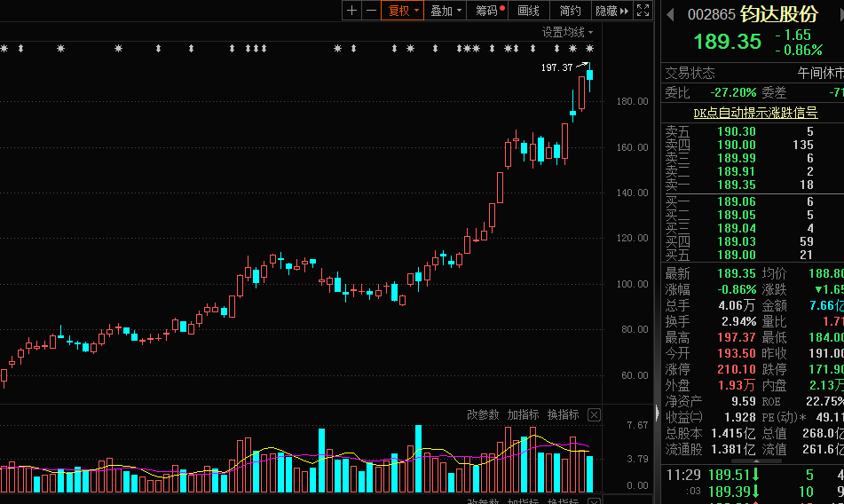This screenshot has height=504, width=844.
Task: Toggle fullscreen chart view icon
Action: coord(643,11)
